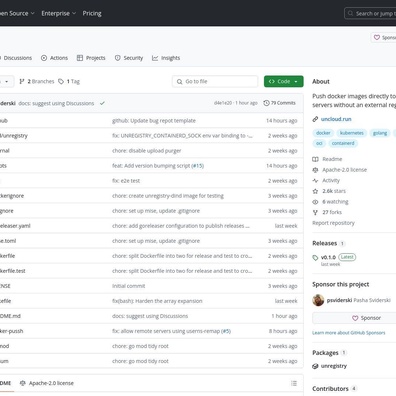
Task: Open the uncloud.run website link
Action: [336, 119]
